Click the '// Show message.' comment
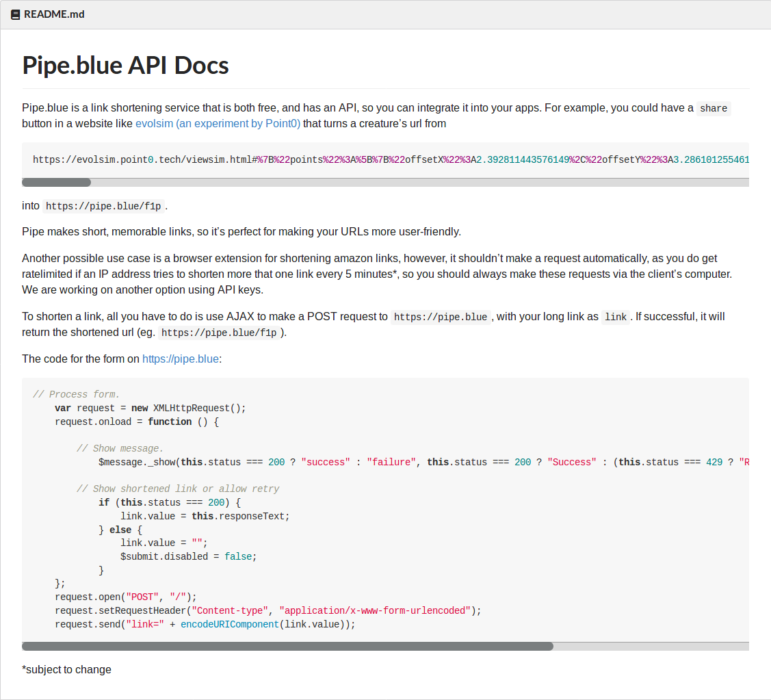 pyautogui.click(x=120, y=449)
